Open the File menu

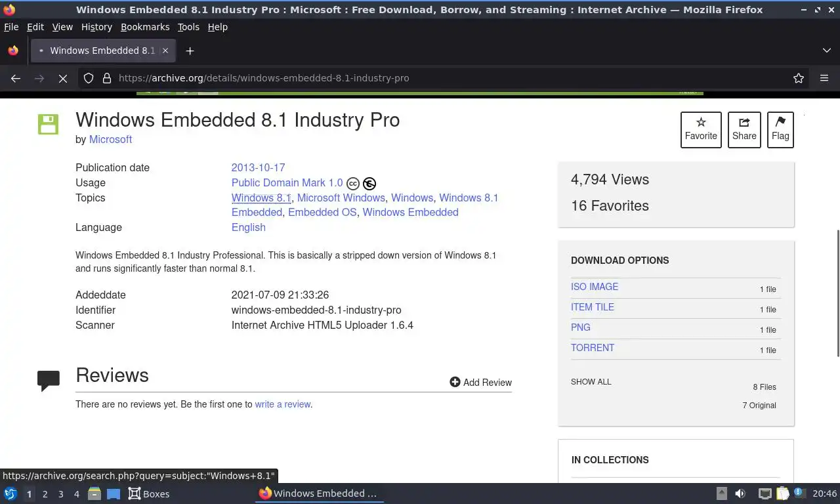(x=11, y=27)
